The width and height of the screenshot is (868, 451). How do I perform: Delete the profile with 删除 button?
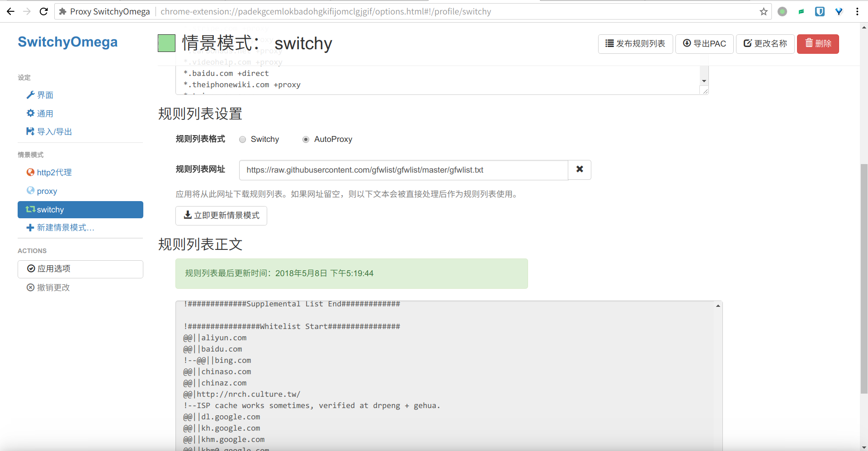pyautogui.click(x=818, y=44)
